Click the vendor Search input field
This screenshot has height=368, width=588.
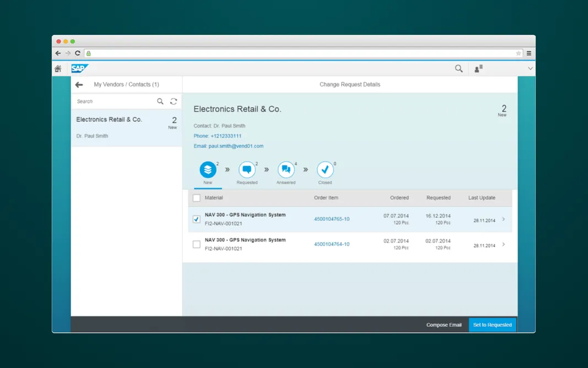(115, 102)
